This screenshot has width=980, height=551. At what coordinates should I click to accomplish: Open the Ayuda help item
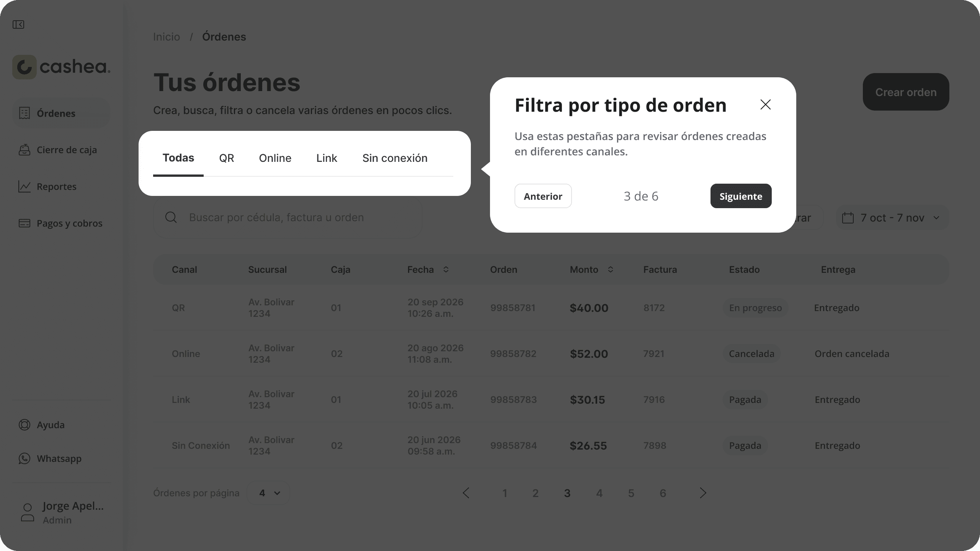(x=51, y=425)
